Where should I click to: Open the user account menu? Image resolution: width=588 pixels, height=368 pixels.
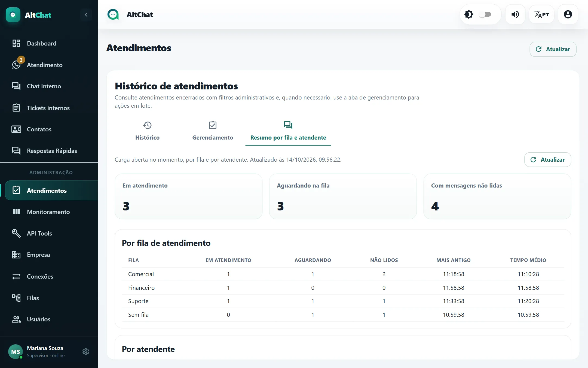[x=568, y=14]
